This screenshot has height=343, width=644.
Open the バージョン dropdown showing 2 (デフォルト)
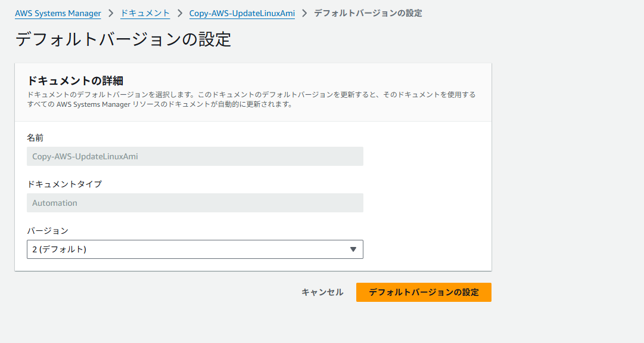pyautogui.click(x=195, y=249)
